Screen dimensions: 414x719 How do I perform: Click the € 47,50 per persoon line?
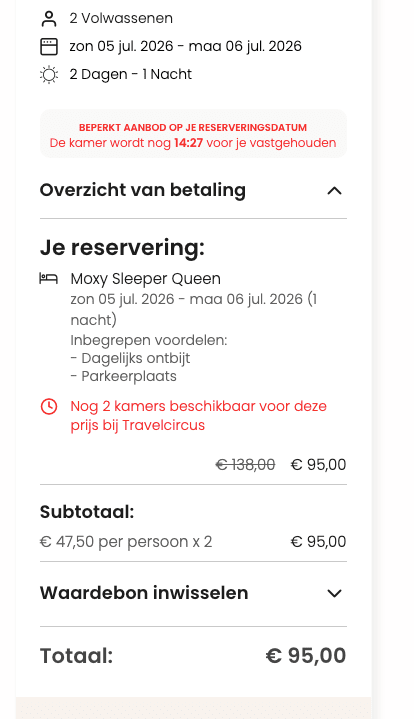pos(126,542)
